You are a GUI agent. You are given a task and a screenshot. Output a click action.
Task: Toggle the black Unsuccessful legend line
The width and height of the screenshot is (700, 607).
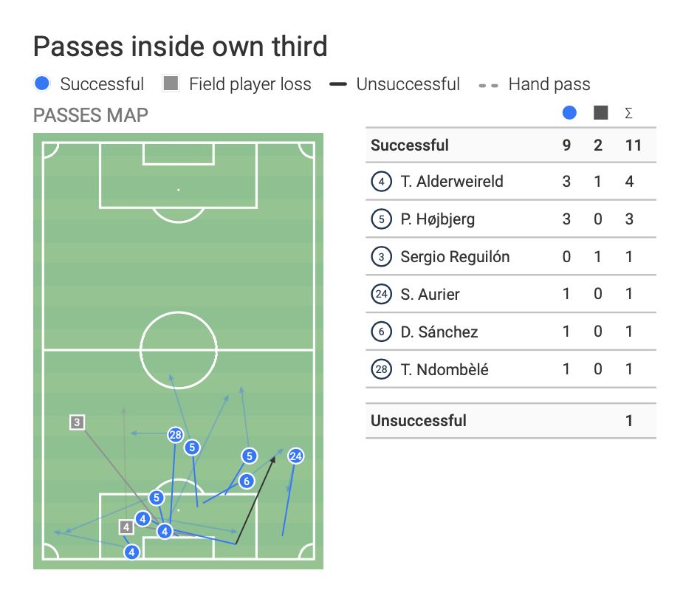(x=338, y=84)
